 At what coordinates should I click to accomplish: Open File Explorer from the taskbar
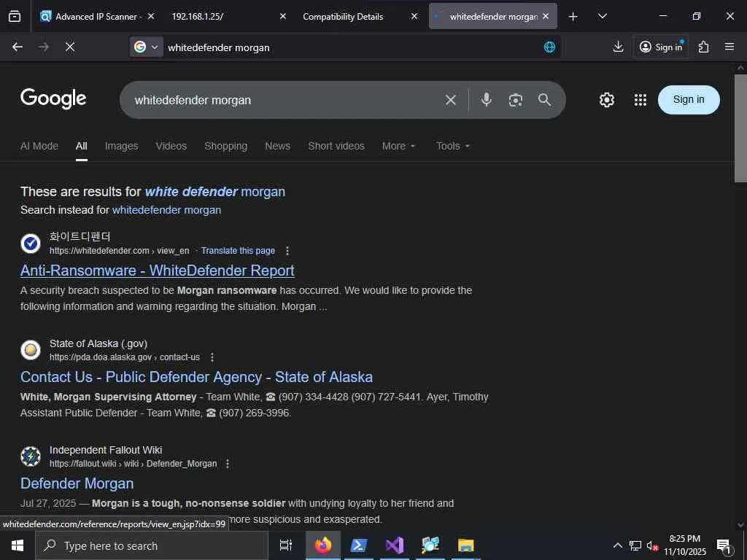click(466, 545)
